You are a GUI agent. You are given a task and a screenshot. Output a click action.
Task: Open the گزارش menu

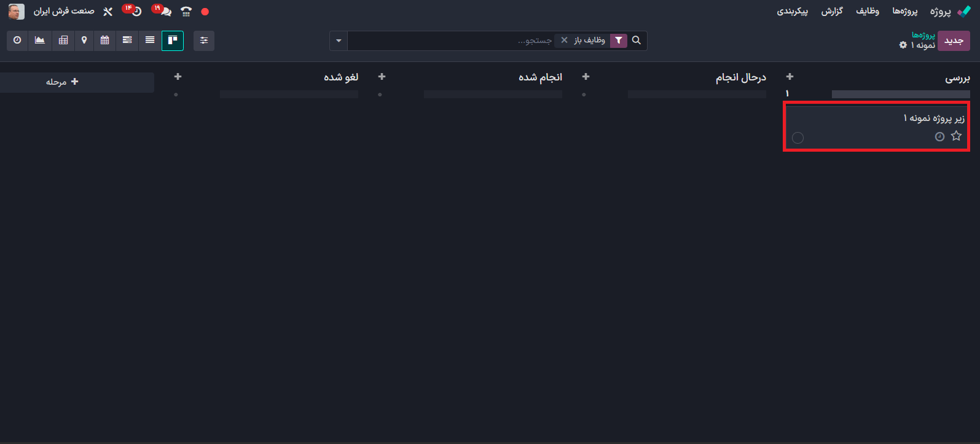(832, 12)
